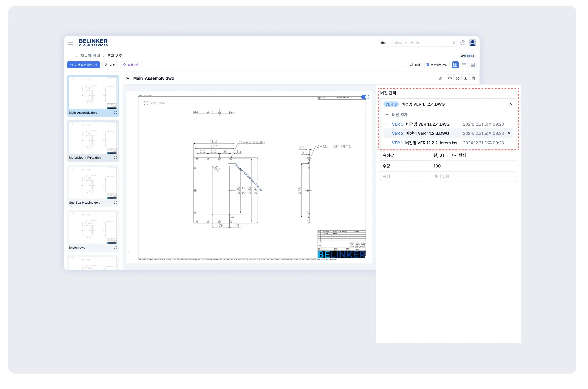Click the pencil icon to rename the file
This screenshot has height=389, width=588.
[x=440, y=78]
